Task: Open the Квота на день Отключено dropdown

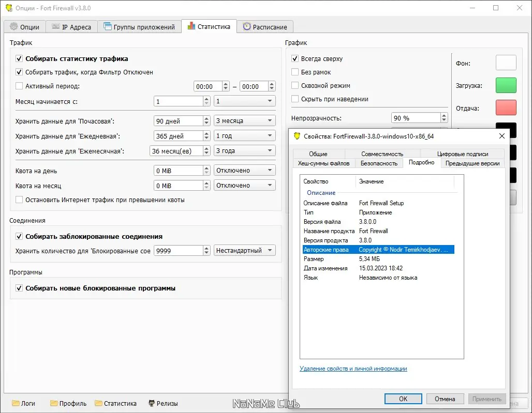Action: (245, 171)
